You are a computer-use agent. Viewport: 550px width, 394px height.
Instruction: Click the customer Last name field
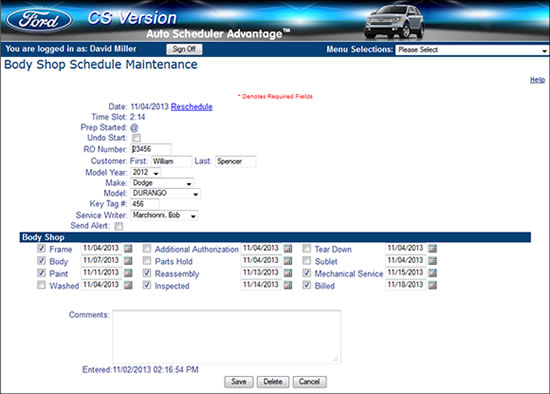[x=235, y=161]
